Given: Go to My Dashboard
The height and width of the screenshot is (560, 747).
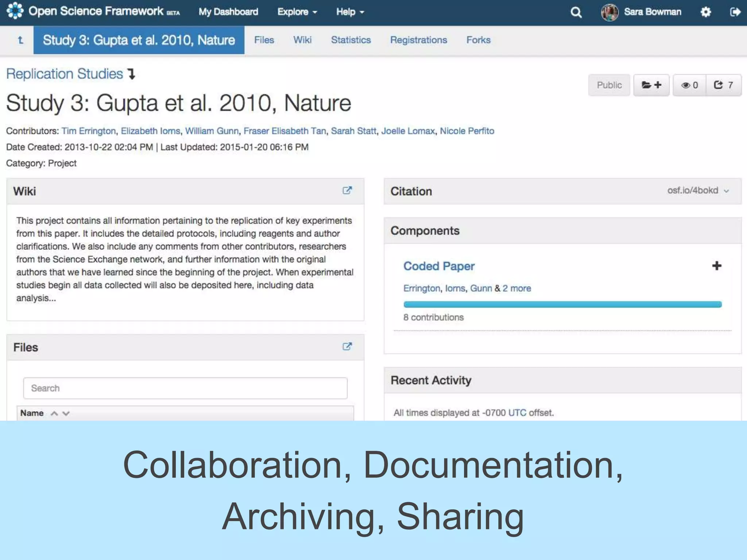Looking at the screenshot, I should (x=228, y=12).
